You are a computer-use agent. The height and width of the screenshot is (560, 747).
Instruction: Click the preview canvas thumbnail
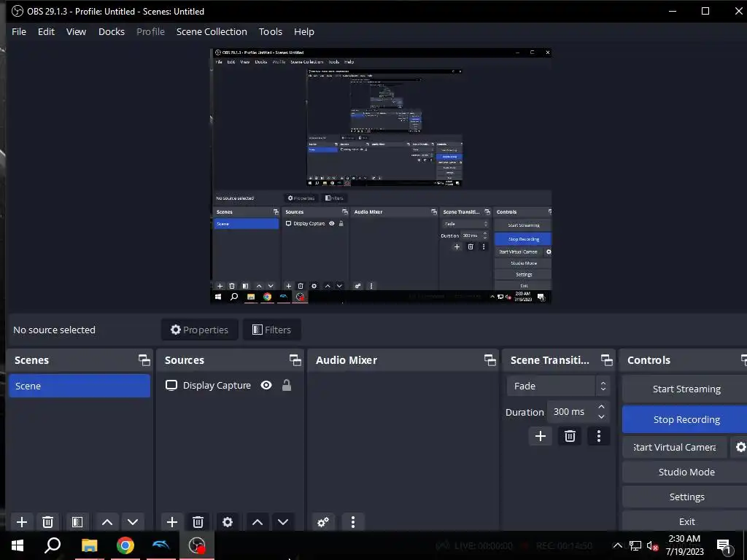pos(381,175)
